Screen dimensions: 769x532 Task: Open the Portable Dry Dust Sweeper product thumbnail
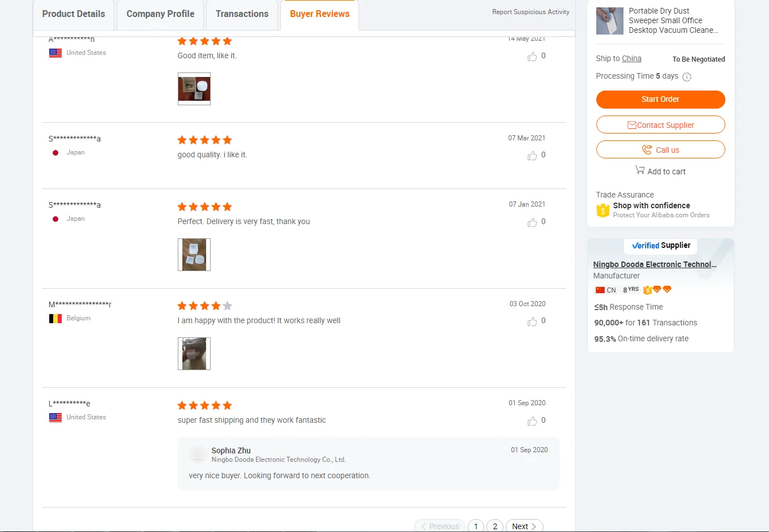click(x=610, y=21)
